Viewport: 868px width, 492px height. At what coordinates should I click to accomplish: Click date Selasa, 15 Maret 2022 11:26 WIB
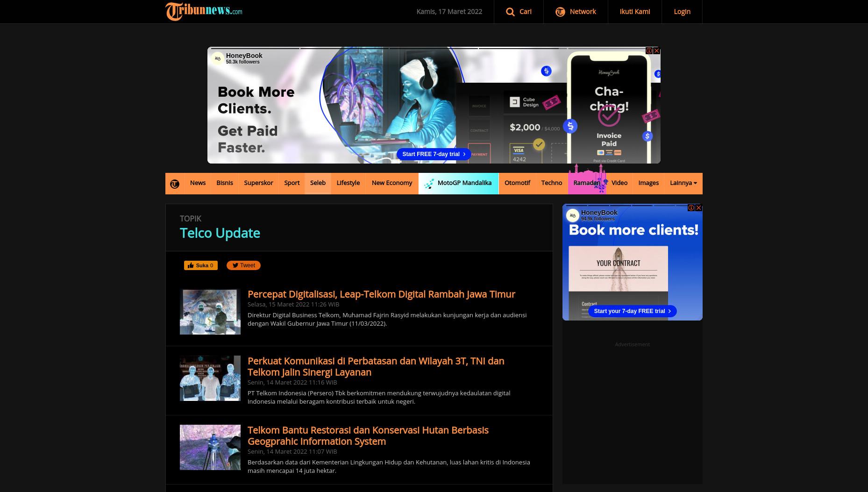293,304
